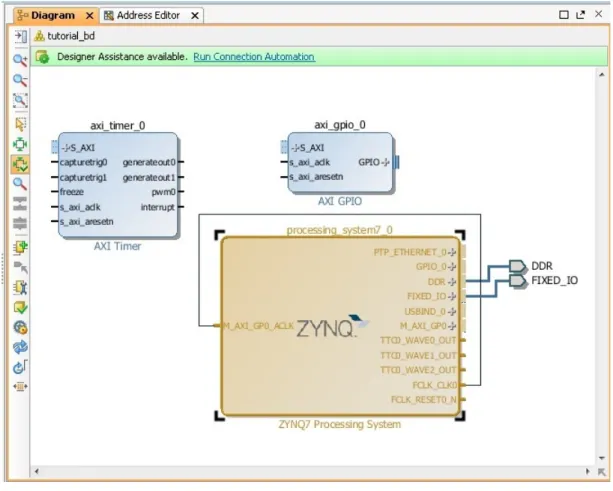
Task: Click horizontal scrollbar right arrow
Action: (x=588, y=471)
